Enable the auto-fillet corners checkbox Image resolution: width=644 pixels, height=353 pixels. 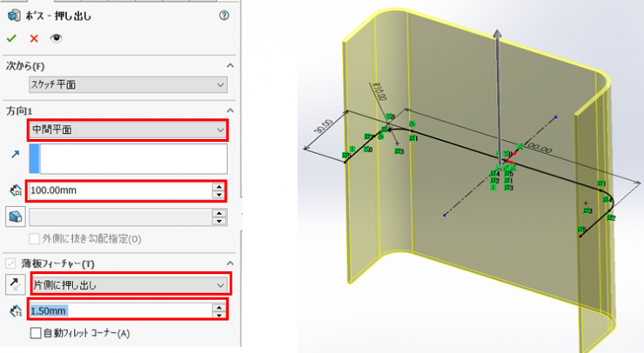[36, 332]
